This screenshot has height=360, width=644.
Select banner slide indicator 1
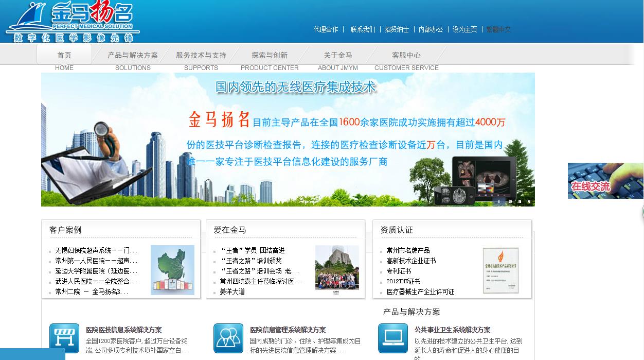[x=499, y=202]
